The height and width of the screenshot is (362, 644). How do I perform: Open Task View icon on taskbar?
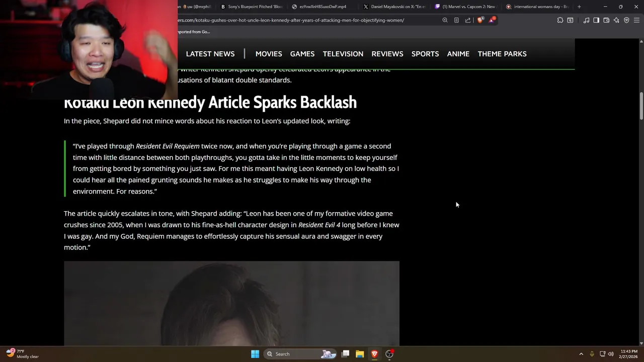[346, 354]
